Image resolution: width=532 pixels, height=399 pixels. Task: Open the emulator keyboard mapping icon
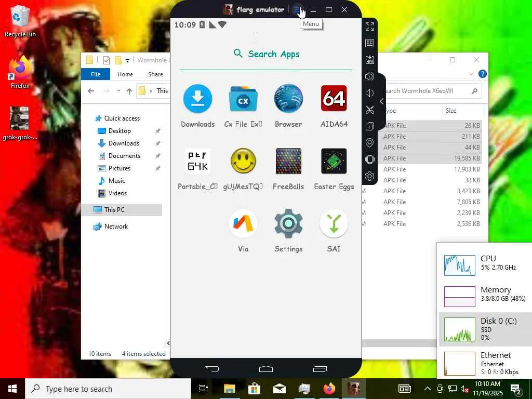[x=370, y=43]
